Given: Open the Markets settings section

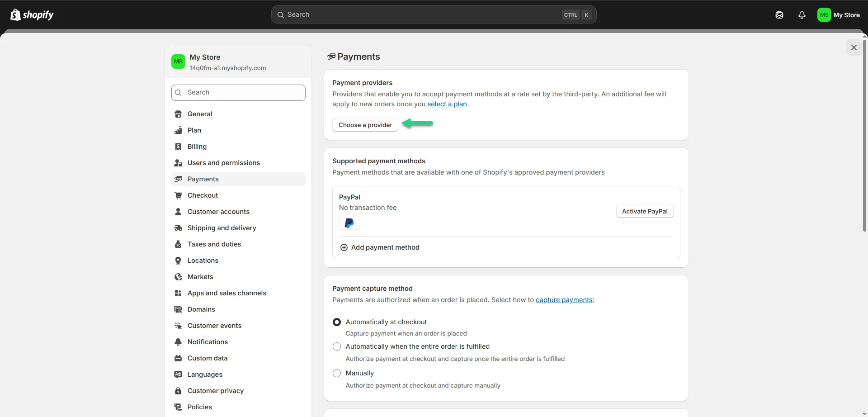Looking at the screenshot, I should pyautogui.click(x=200, y=277).
